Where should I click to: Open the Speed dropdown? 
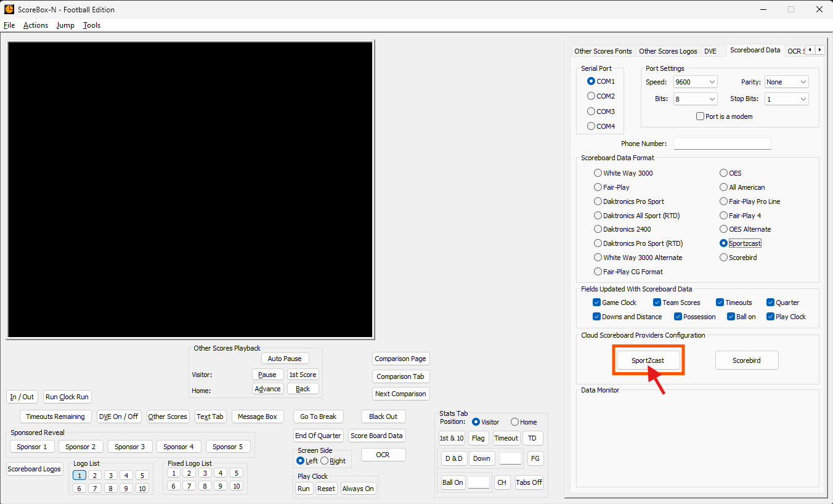point(696,82)
